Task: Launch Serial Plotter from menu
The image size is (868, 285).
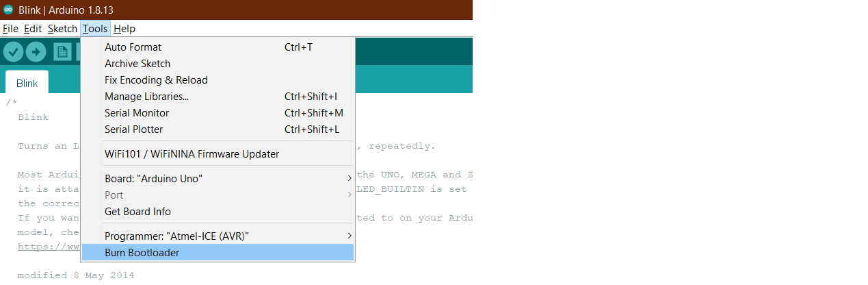Action: click(x=218, y=129)
